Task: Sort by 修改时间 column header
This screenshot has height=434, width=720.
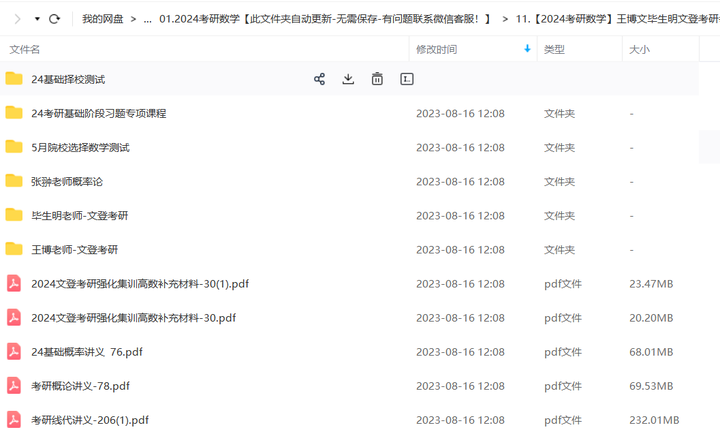Action: 436,49
